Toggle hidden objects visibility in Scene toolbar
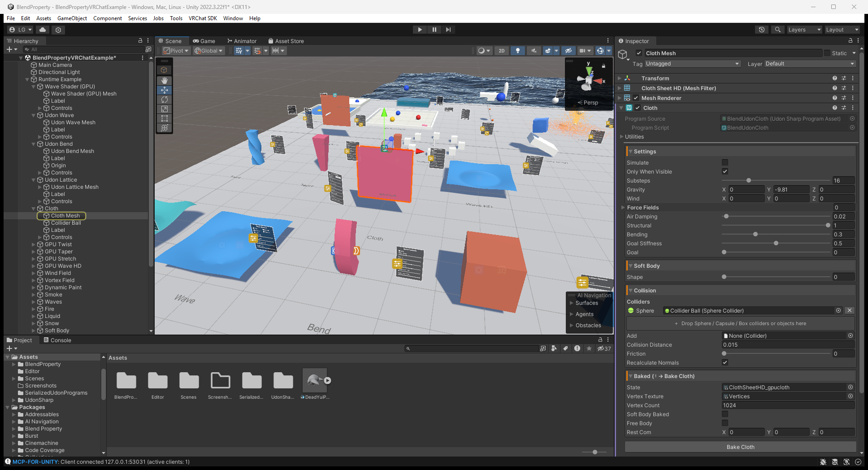This screenshot has width=868, height=470. [568, 51]
